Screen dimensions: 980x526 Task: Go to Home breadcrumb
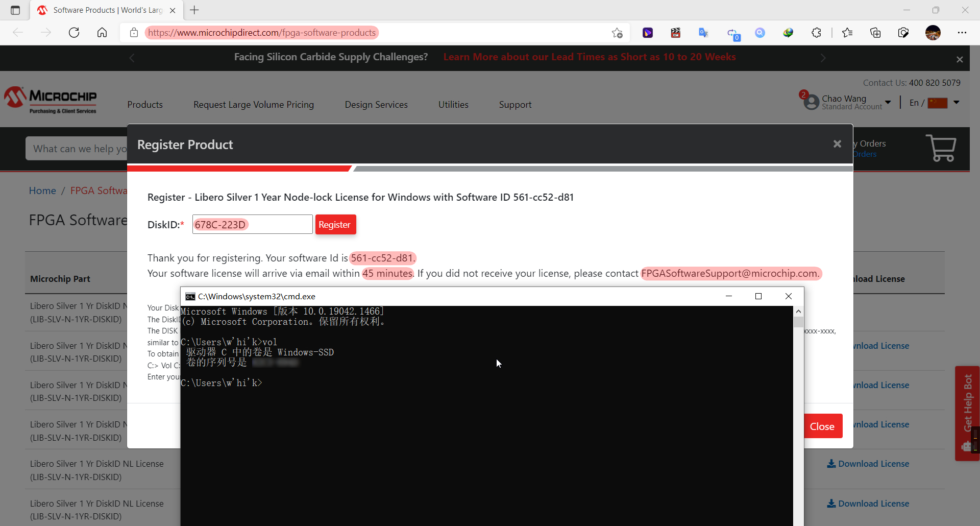tap(42, 190)
